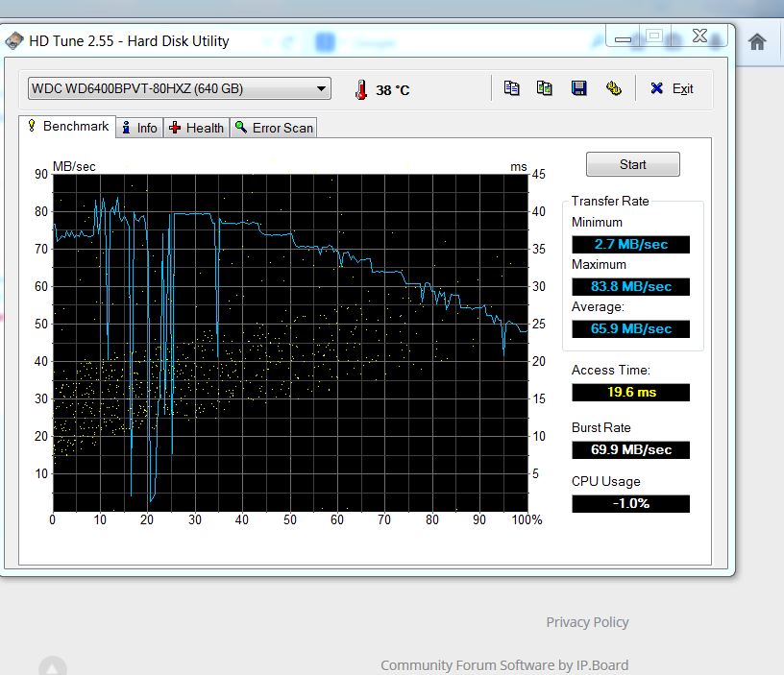The width and height of the screenshot is (784, 675).
Task: Click the save floppy disk icon
Action: point(578,88)
